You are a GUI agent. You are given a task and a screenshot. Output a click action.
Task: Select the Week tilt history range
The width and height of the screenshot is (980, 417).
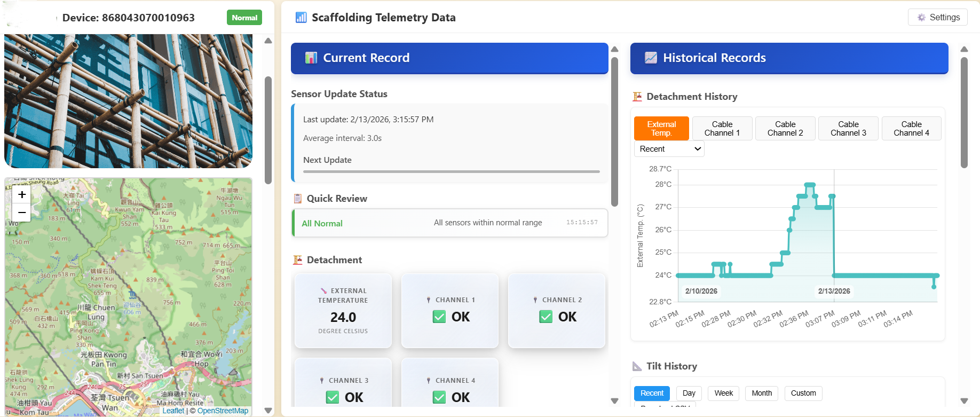click(723, 393)
